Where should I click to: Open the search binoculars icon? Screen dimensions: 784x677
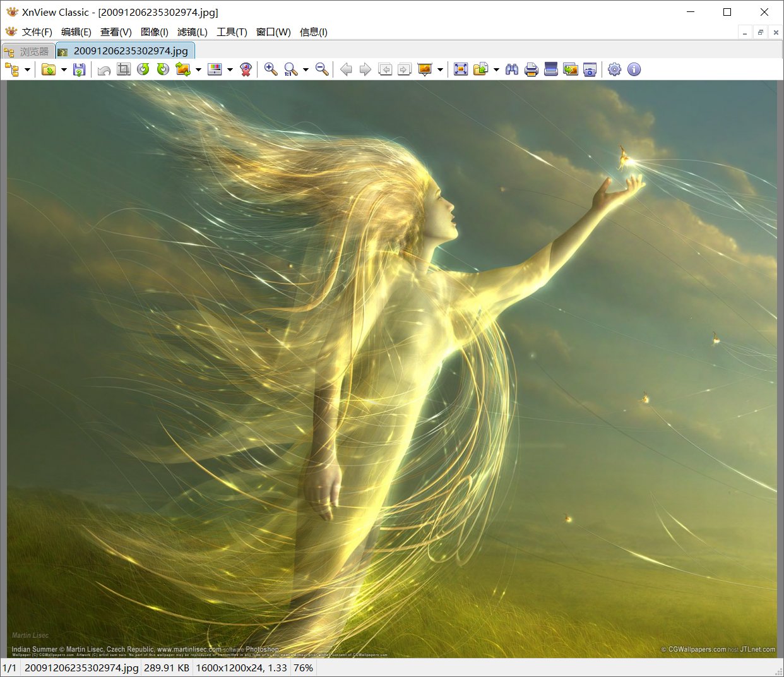coord(512,69)
